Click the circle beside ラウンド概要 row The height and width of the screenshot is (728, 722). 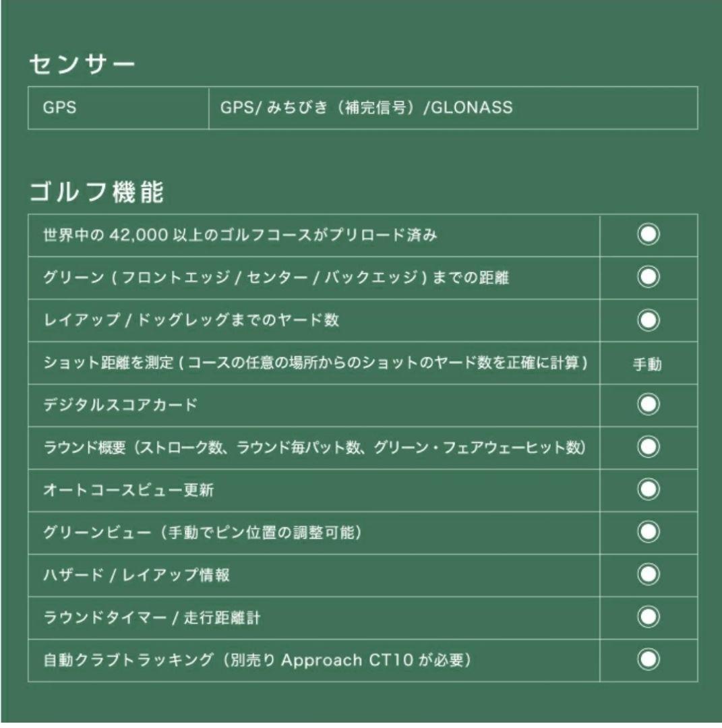pyautogui.click(x=649, y=447)
